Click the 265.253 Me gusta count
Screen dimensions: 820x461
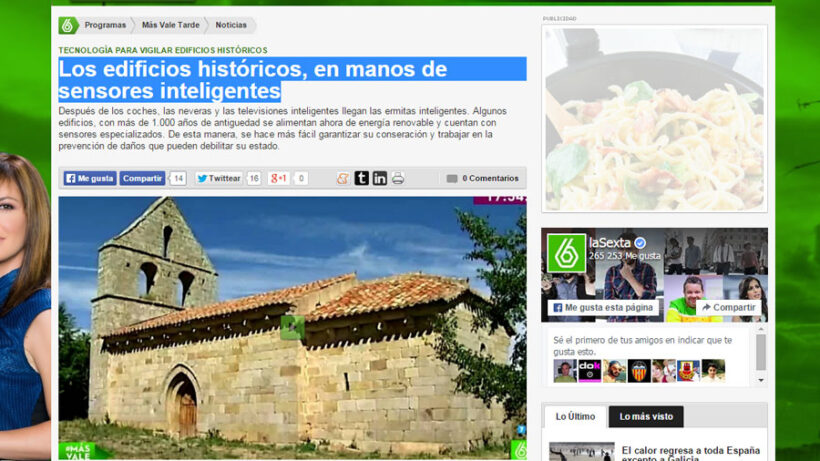click(x=624, y=256)
